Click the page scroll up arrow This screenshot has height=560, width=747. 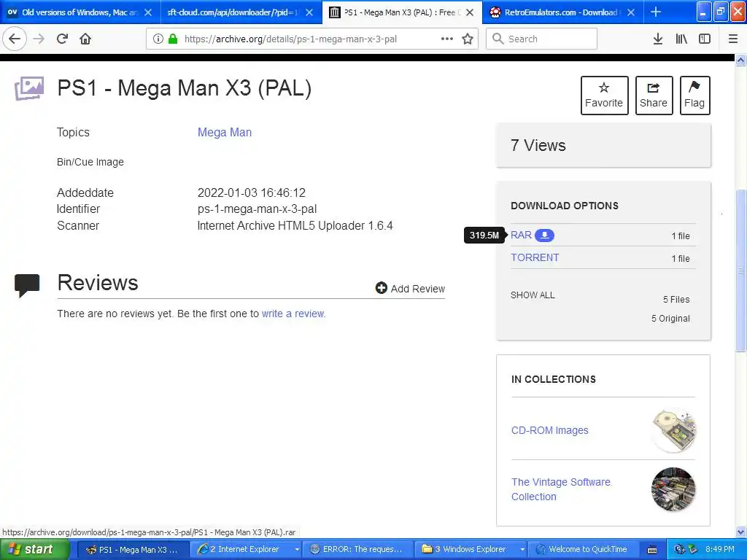pyautogui.click(x=741, y=60)
